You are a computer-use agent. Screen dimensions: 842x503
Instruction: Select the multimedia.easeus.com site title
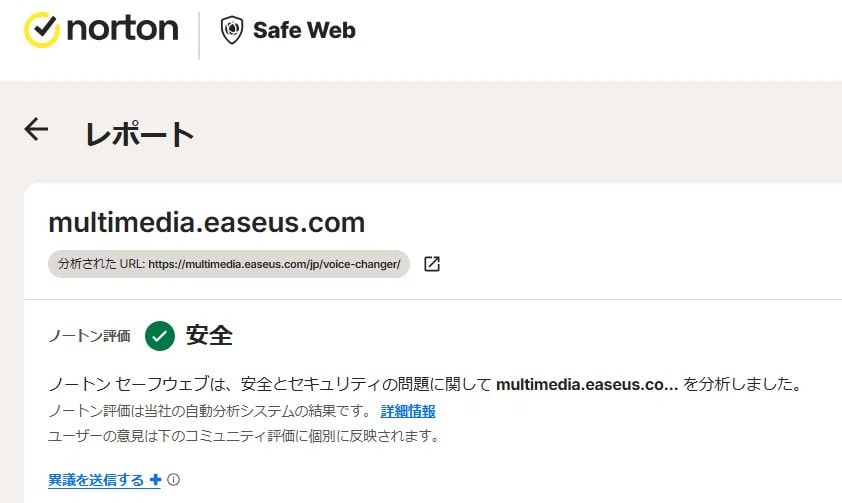206,221
